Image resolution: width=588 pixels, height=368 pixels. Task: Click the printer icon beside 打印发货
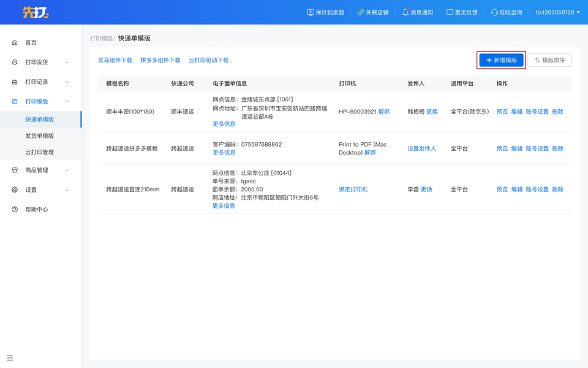15,62
